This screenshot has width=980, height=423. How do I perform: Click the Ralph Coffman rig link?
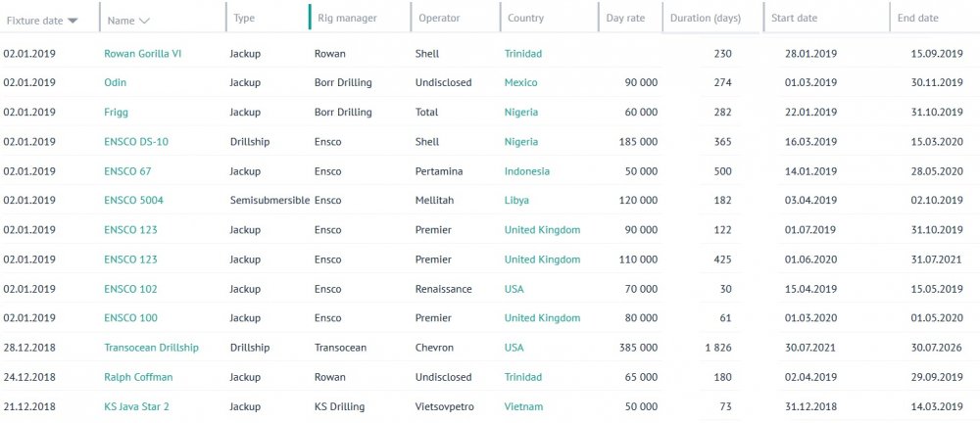138,377
